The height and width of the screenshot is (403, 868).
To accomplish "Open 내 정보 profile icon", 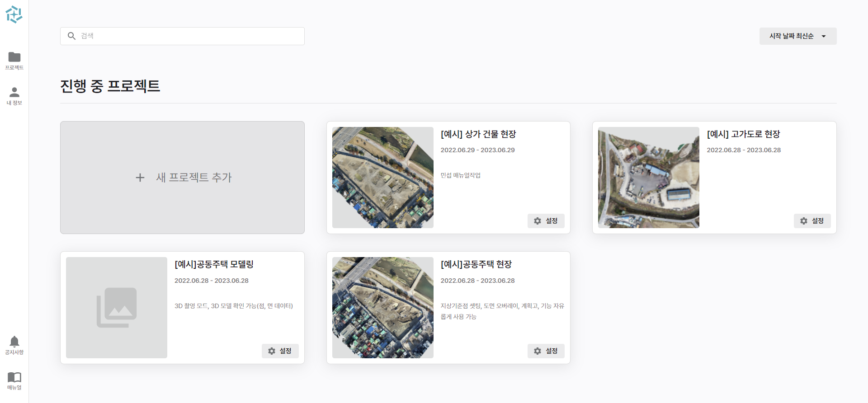I will coord(14,93).
